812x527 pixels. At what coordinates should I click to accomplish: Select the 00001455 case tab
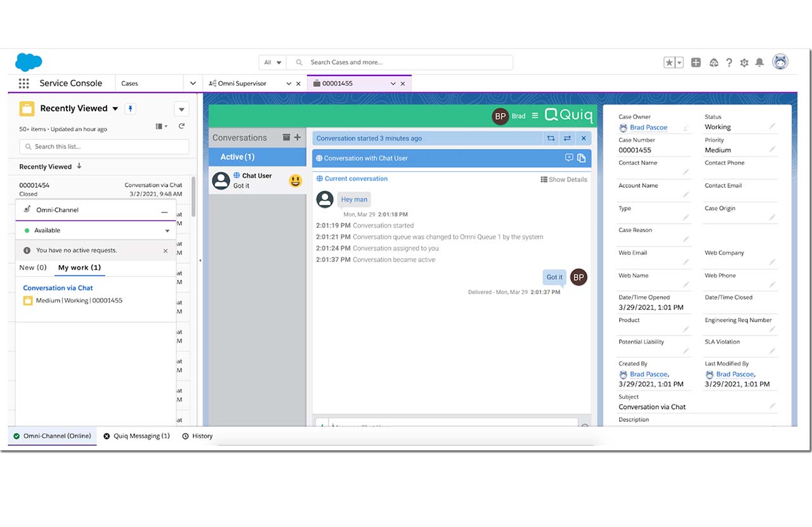[x=337, y=83]
